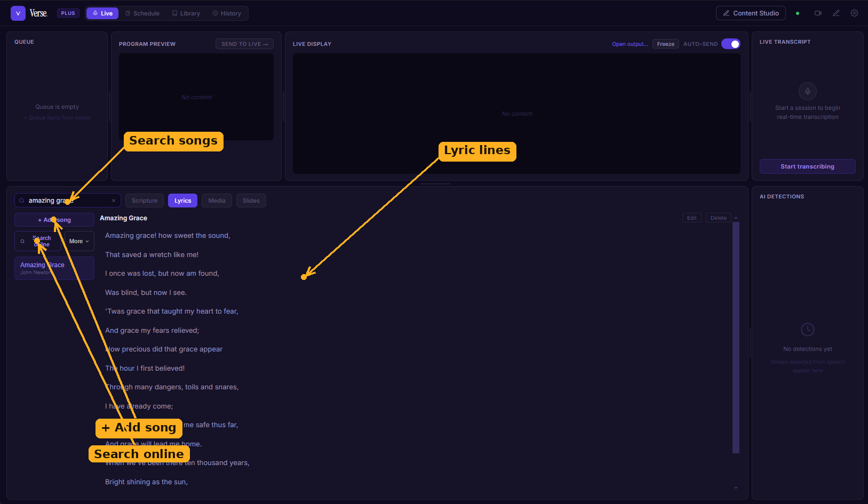The height and width of the screenshot is (504, 868).
Task: Select the Media tab
Action: [217, 201]
